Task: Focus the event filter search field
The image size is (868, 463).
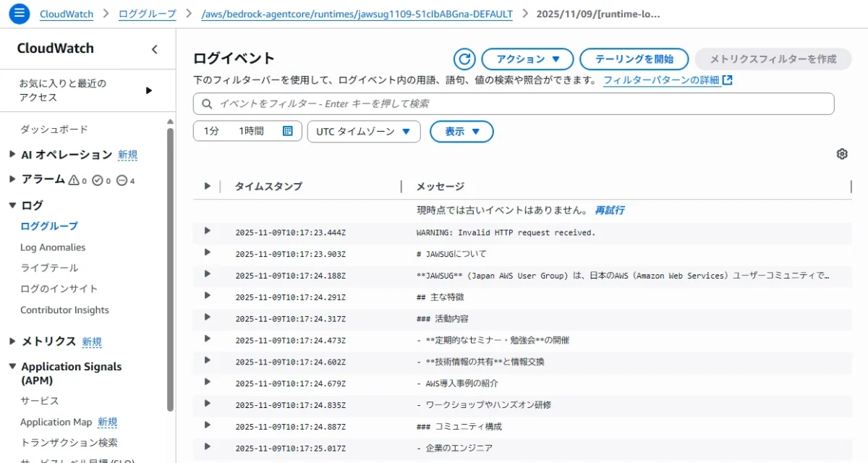Action: coord(514,103)
